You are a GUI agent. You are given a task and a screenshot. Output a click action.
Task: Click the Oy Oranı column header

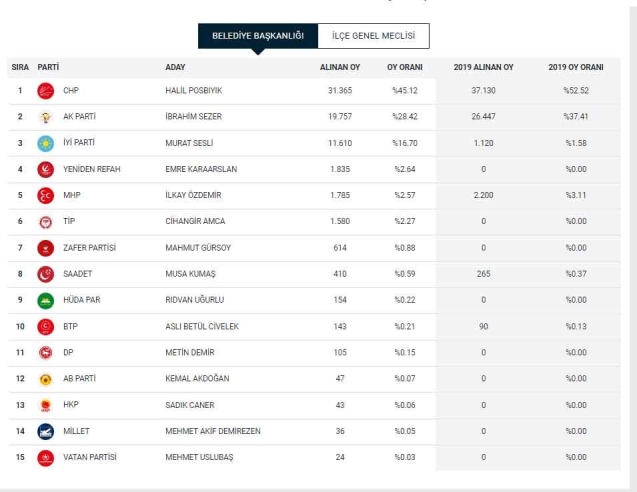[x=405, y=67]
